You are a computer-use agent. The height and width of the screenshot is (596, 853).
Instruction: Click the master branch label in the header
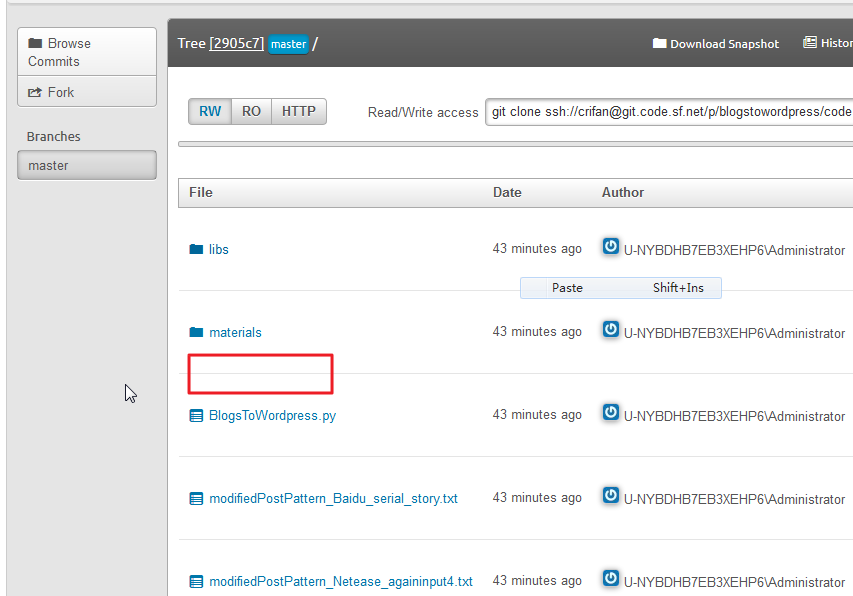coord(288,44)
